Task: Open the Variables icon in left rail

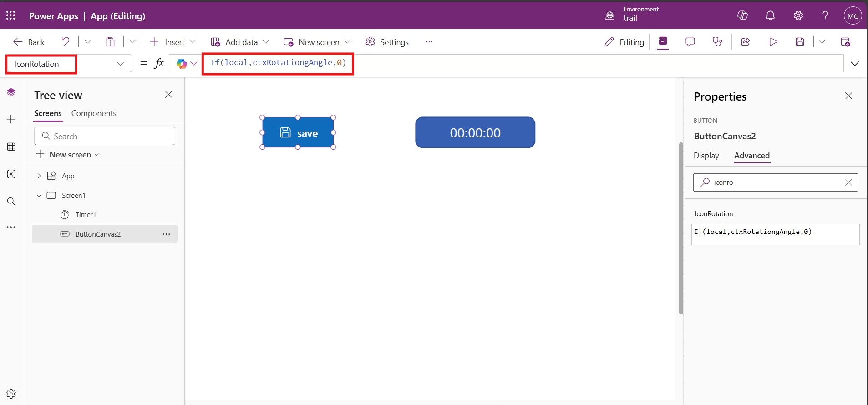Action: click(x=11, y=174)
